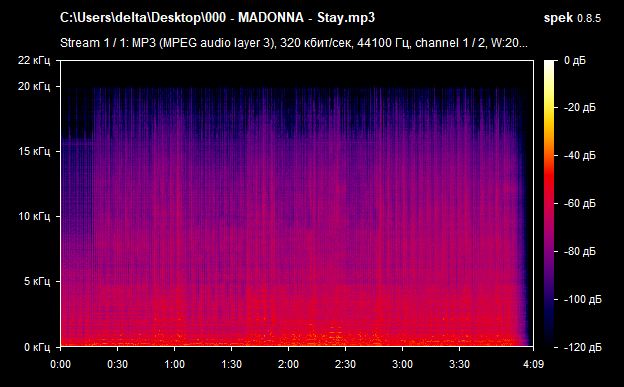This screenshot has width=624, height=387.
Task: Click the '-20 дБ' level scale label
Action: point(580,108)
